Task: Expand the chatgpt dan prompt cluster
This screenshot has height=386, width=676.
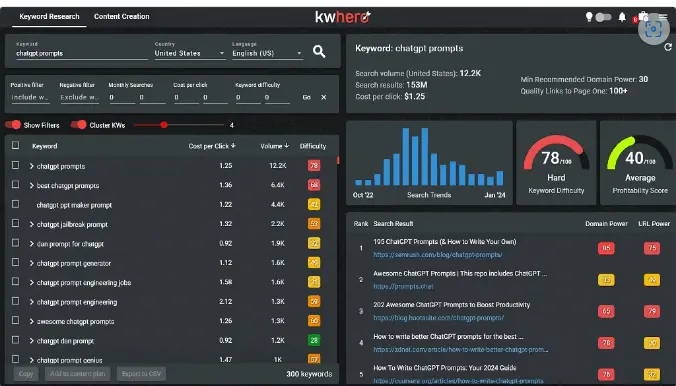Action: (x=31, y=341)
